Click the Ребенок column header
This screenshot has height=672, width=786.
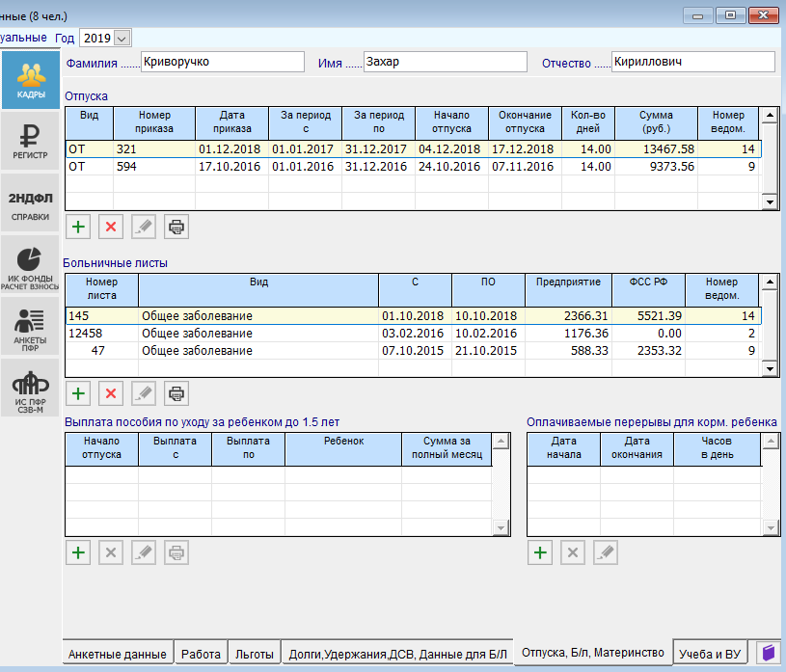point(343,449)
